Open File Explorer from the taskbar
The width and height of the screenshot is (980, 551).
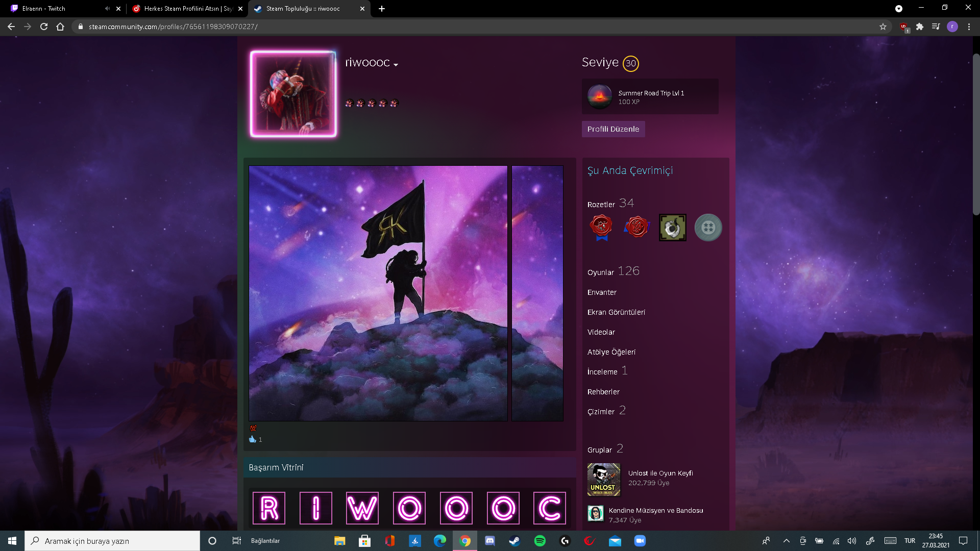339,541
